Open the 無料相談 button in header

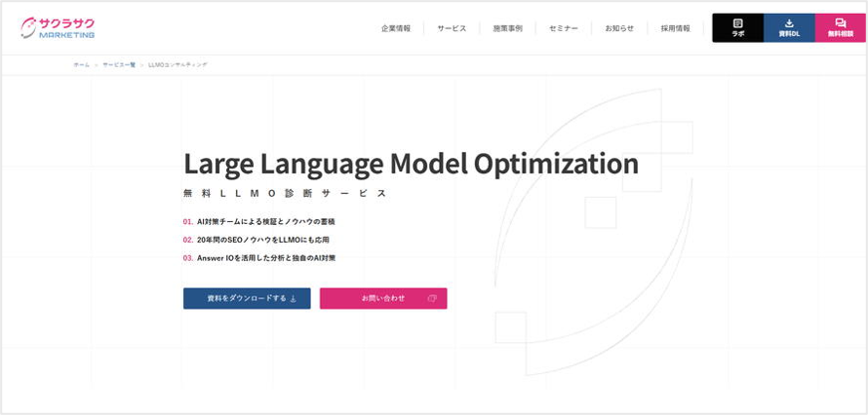click(841, 27)
